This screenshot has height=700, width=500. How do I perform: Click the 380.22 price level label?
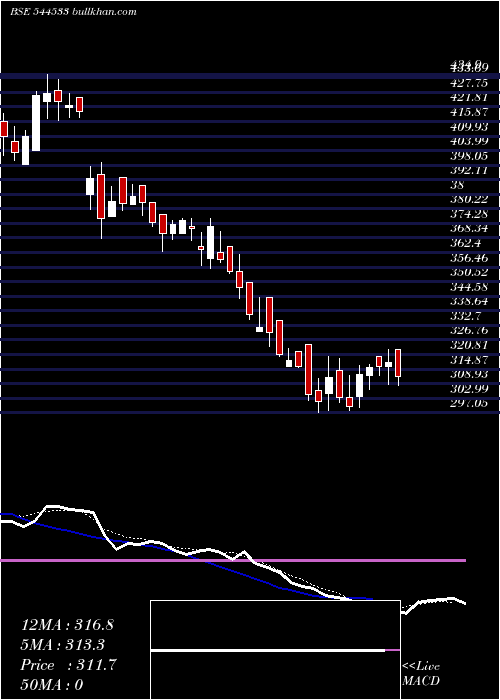[x=470, y=199]
